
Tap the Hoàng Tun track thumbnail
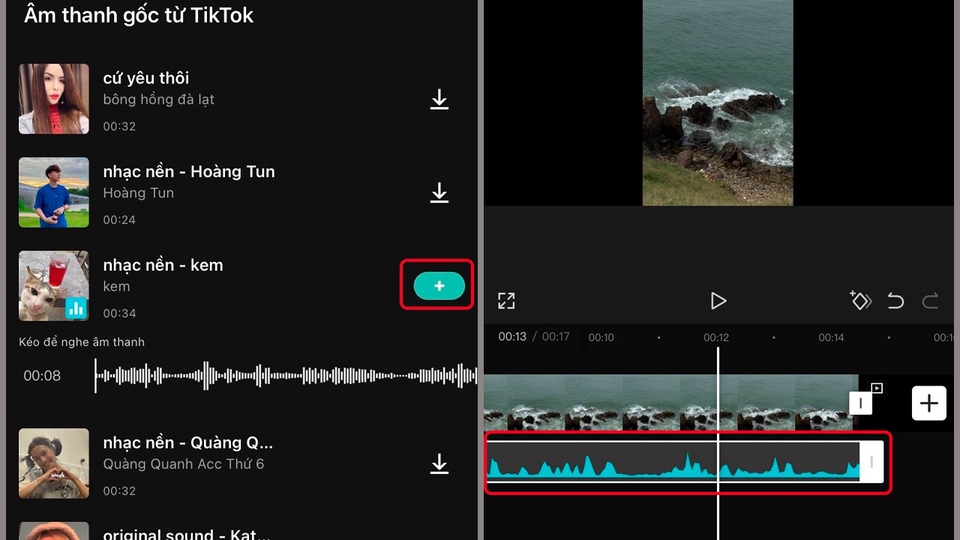click(x=54, y=192)
